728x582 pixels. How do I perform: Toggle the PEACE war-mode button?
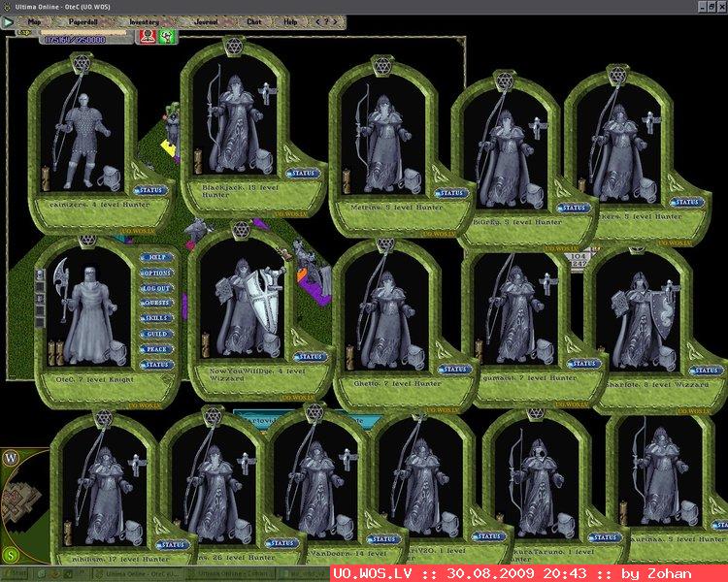[157, 349]
